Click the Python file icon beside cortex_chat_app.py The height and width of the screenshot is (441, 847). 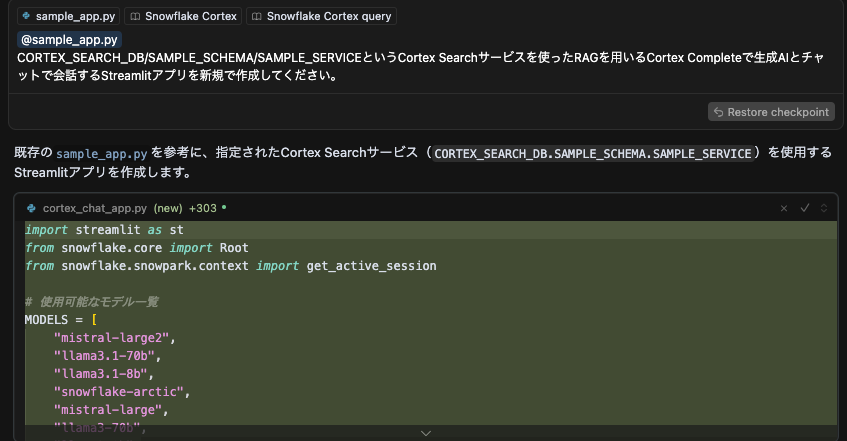[x=31, y=208]
